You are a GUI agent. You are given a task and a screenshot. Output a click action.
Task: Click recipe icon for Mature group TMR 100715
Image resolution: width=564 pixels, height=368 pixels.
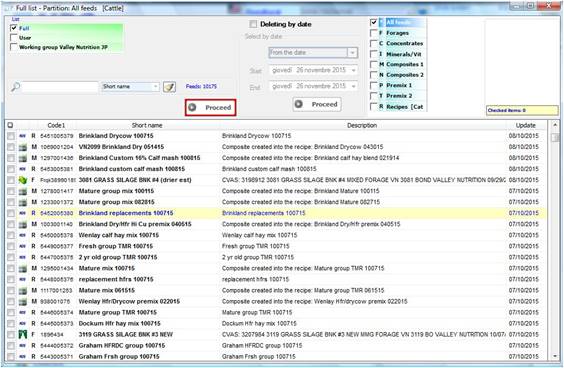click(23, 312)
